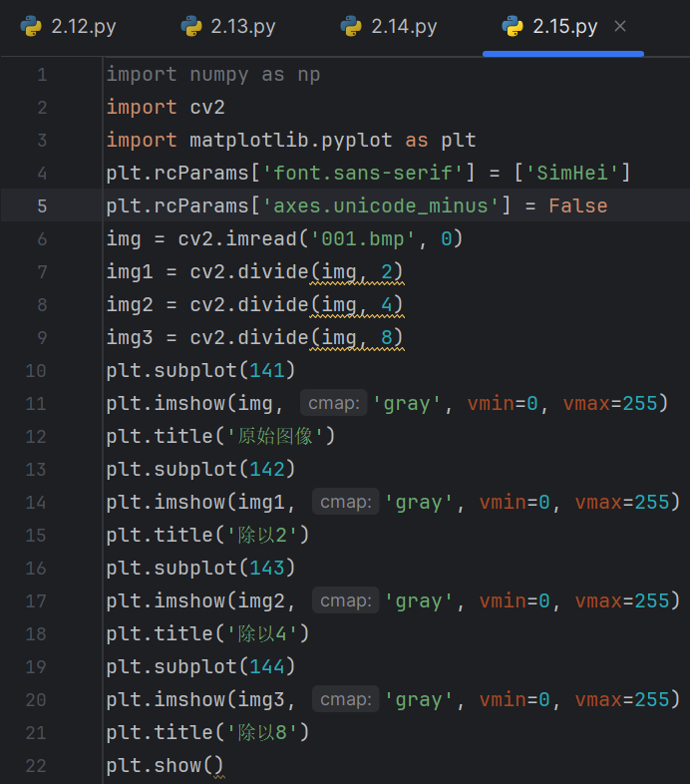Click the title string '除以2'
The height and width of the screenshot is (784, 690).
point(262,536)
